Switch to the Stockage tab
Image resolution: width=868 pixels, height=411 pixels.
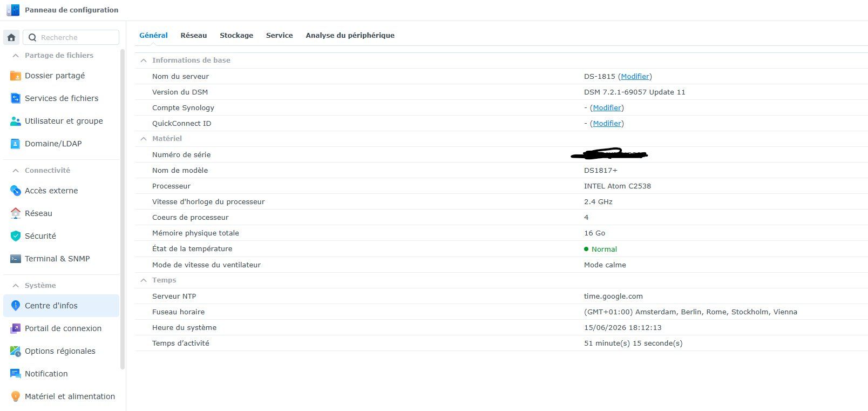(x=236, y=35)
